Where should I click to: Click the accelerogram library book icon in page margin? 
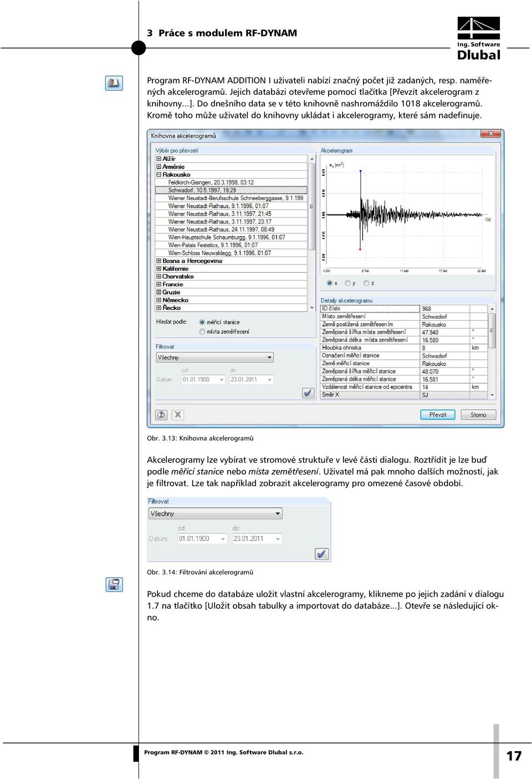[114, 83]
